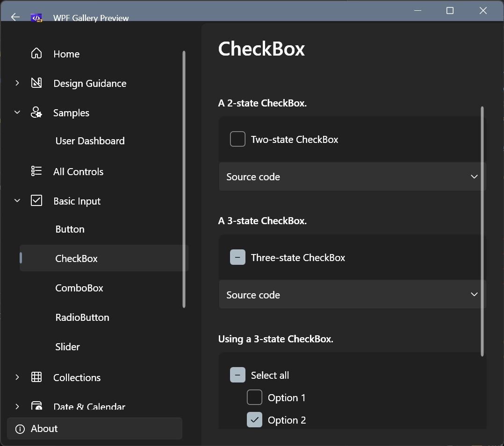504x446 pixels.
Task: Click the Two-state CheckBox label text
Action: (x=295, y=139)
